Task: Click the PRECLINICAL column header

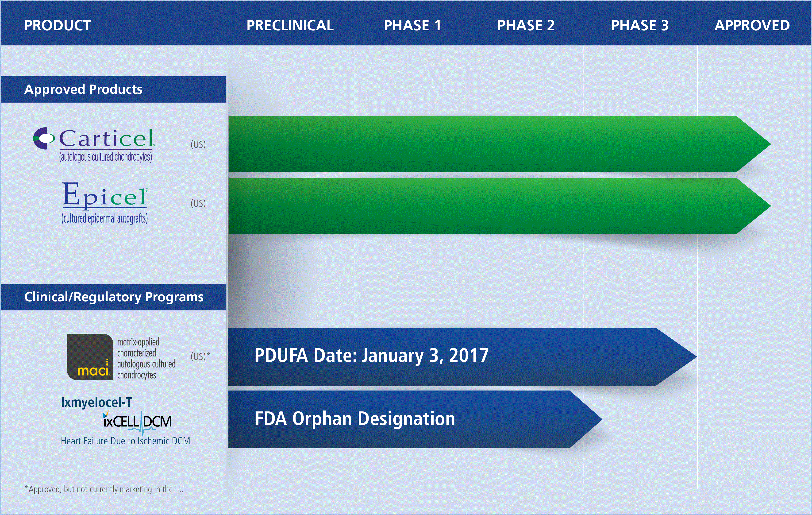Action: (x=290, y=25)
